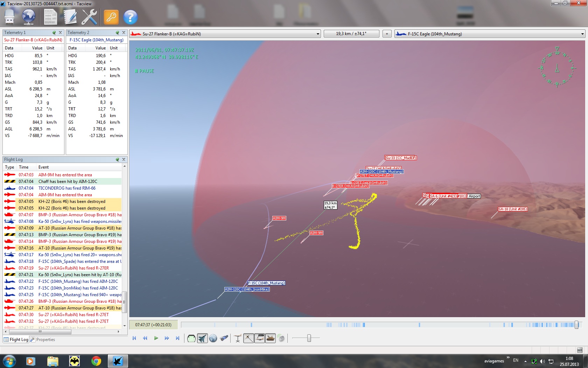Click the AIM-120C (104th_IronMike) label in 3D view
This screenshot has height=368, width=588.
(247, 289)
